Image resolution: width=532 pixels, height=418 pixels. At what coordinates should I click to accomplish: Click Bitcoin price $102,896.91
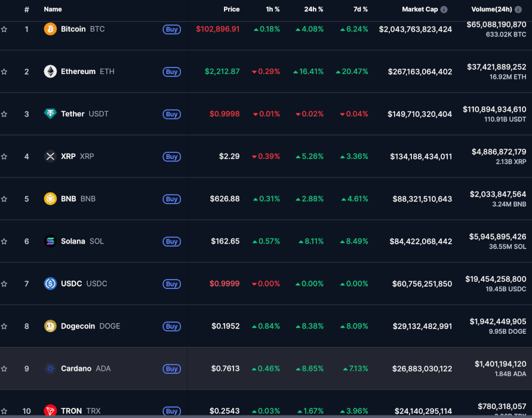pos(218,29)
